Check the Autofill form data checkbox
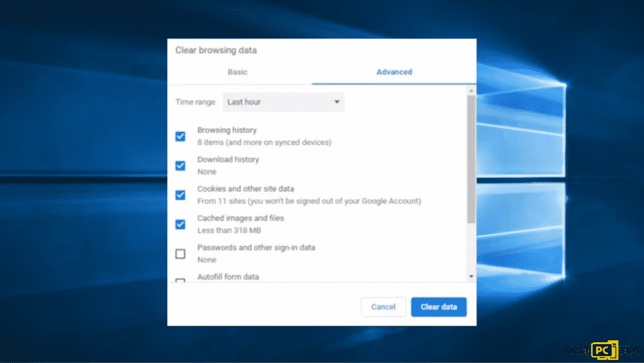The height and width of the screenshot is (363, 644). [180, 281]
